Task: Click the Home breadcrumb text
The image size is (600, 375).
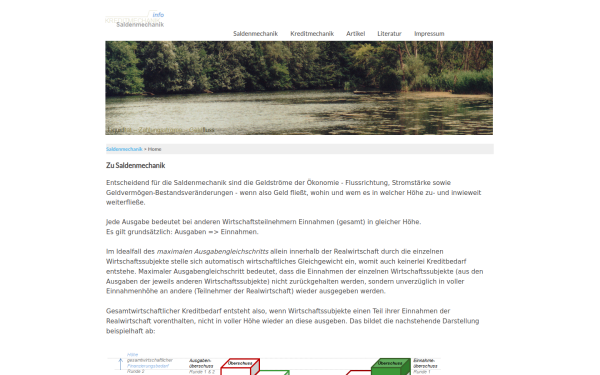Action: click(x=155, y=149)
